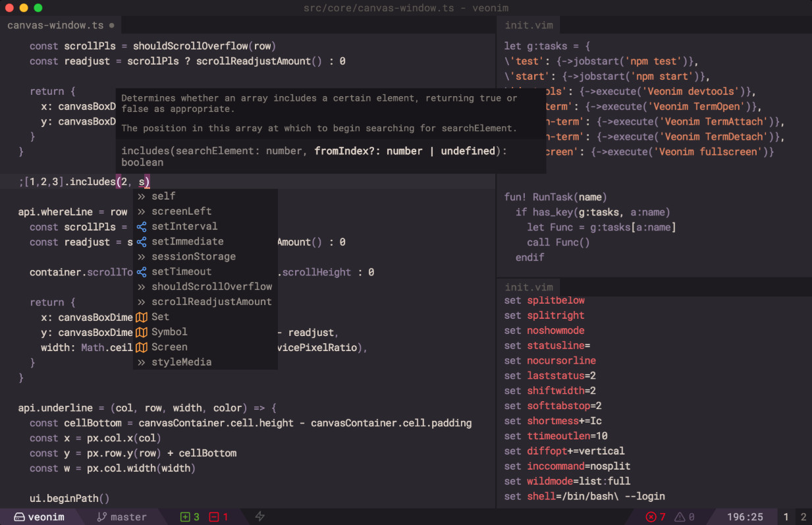Select the setTimeout function icon
The image size is (812, 525).
coord(142,272)
